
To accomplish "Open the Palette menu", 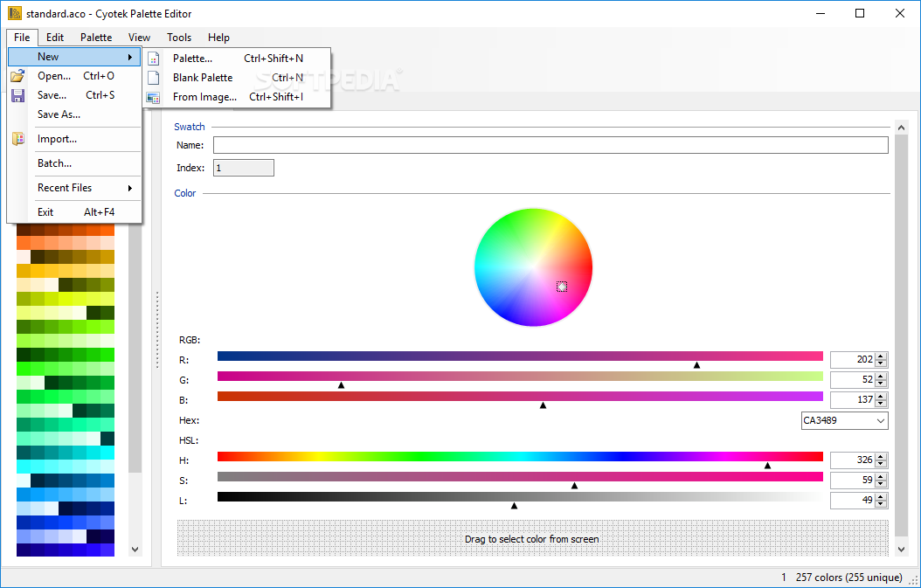I will tap(96, 37).
